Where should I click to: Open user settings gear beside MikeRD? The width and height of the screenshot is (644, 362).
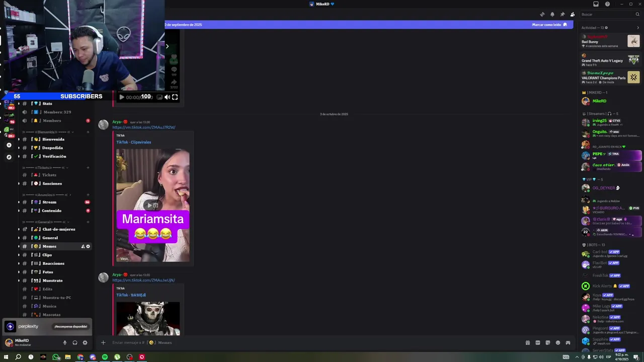(x=85, y=343)
